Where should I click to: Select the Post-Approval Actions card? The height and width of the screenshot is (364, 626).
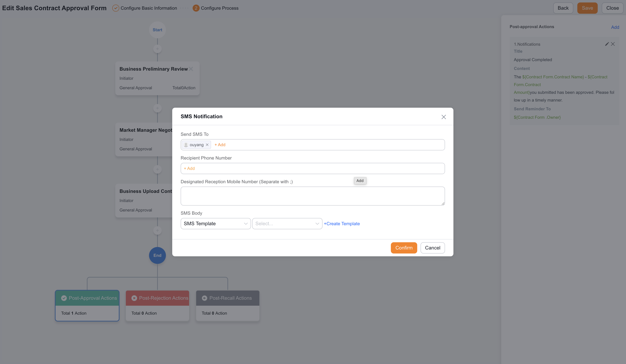click(x=87, y=306)
